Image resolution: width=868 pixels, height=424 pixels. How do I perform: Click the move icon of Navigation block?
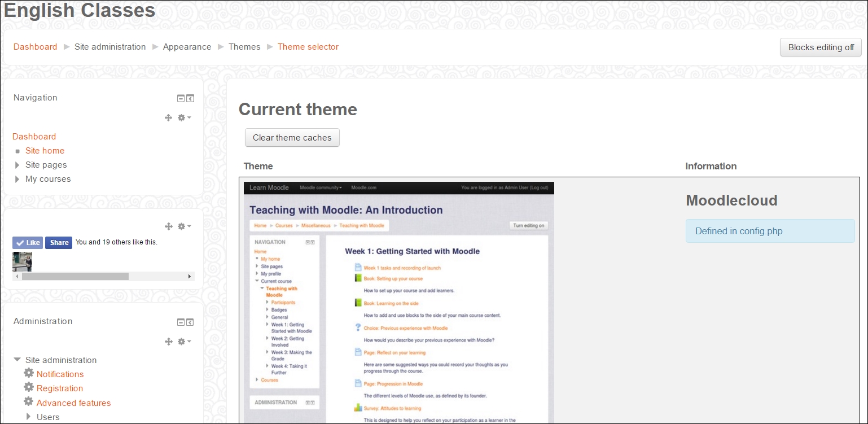(168, 117)
